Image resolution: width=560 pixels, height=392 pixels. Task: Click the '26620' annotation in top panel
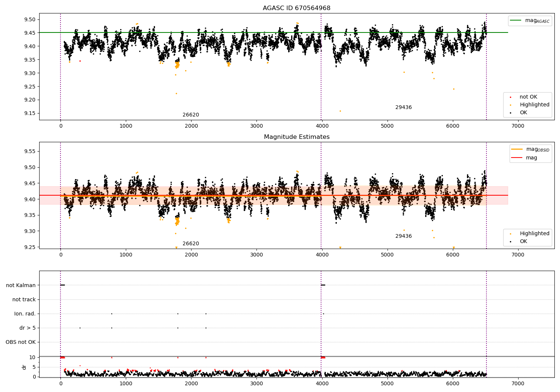pyautogui.click(x=191, y=115)
